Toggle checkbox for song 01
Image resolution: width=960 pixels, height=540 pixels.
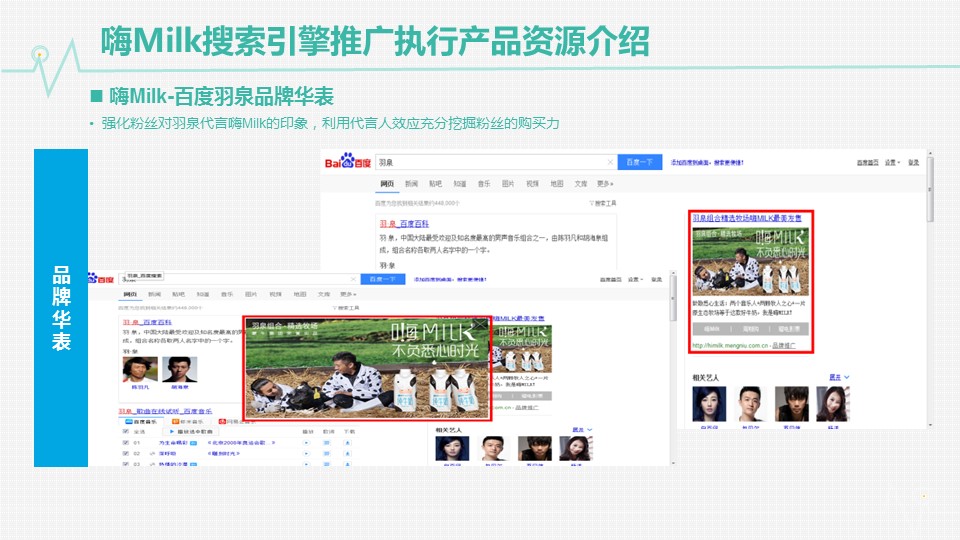pyautogui.click(x=126, y=442)
